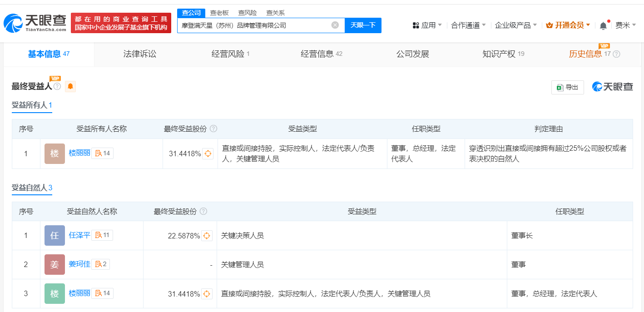Click the orange alert bell beside 最终受益人

point(70,86)
